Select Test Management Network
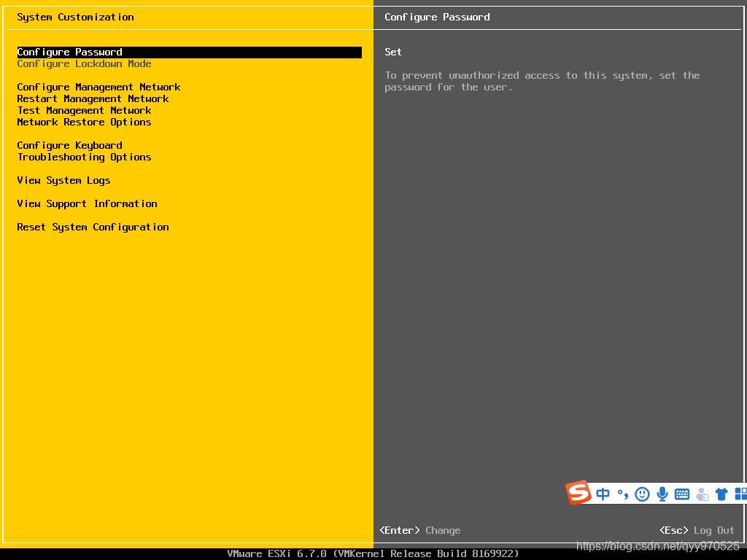The width and height of the screenshot is (747, 560). 84,111
